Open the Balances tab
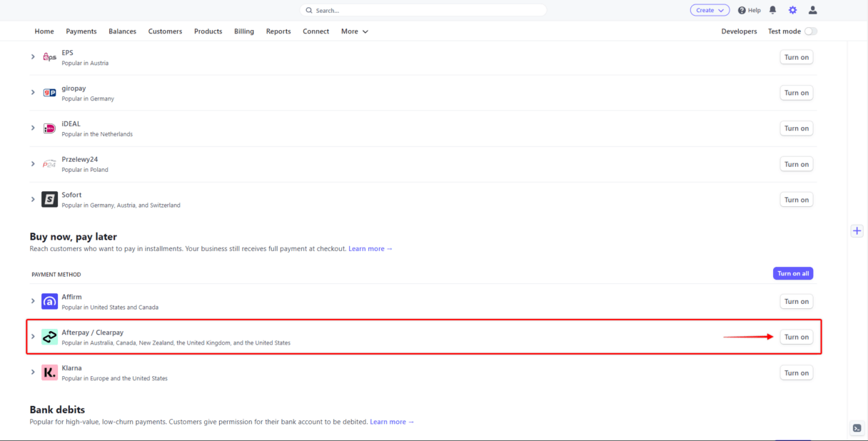868x441 pixels. pyautogui.click(x=123, y=31)
